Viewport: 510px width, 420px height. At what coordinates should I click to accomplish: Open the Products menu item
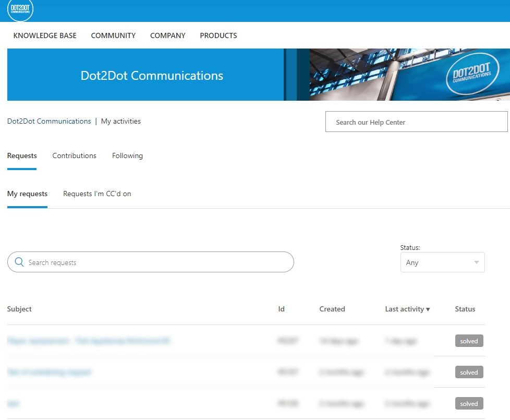pos(218,35)
